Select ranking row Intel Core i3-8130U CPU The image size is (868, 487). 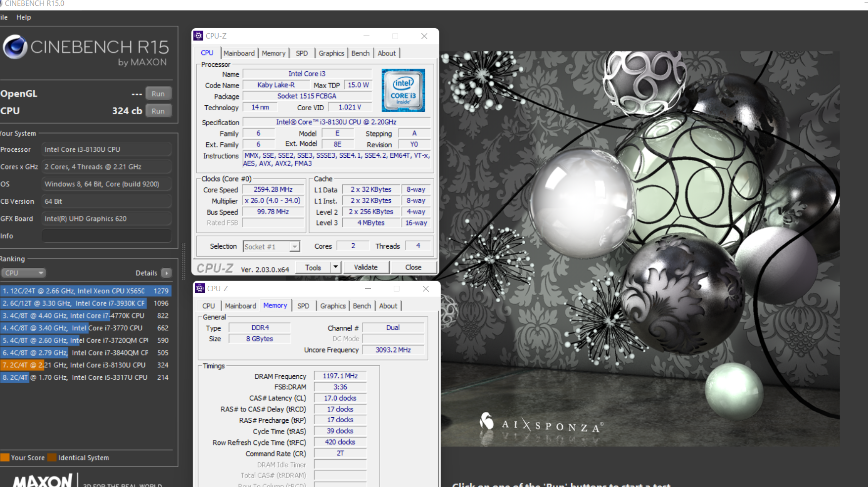coord(86,365)
